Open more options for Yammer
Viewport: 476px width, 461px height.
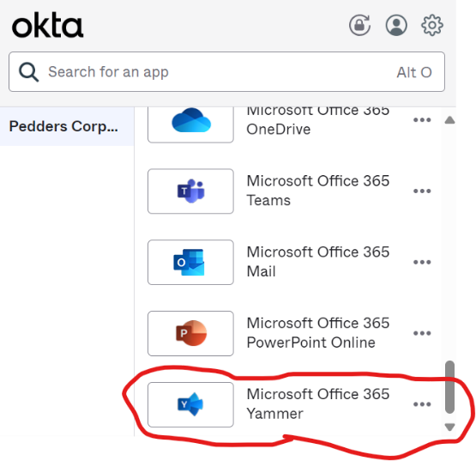point(422,404)
